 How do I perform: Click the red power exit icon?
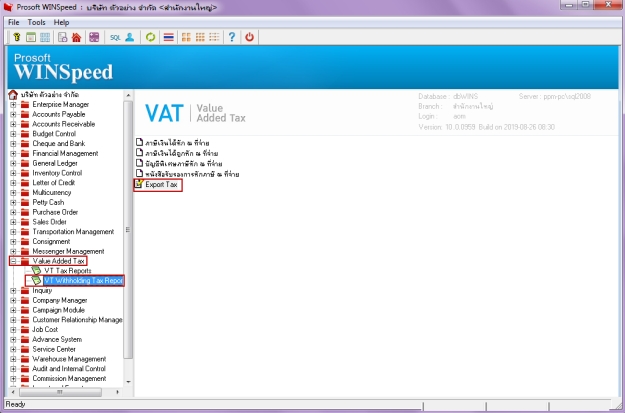250,37
